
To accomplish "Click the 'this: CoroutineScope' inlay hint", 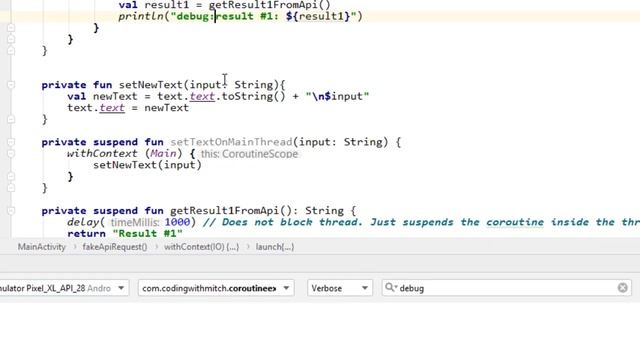I will click(249, 154).
